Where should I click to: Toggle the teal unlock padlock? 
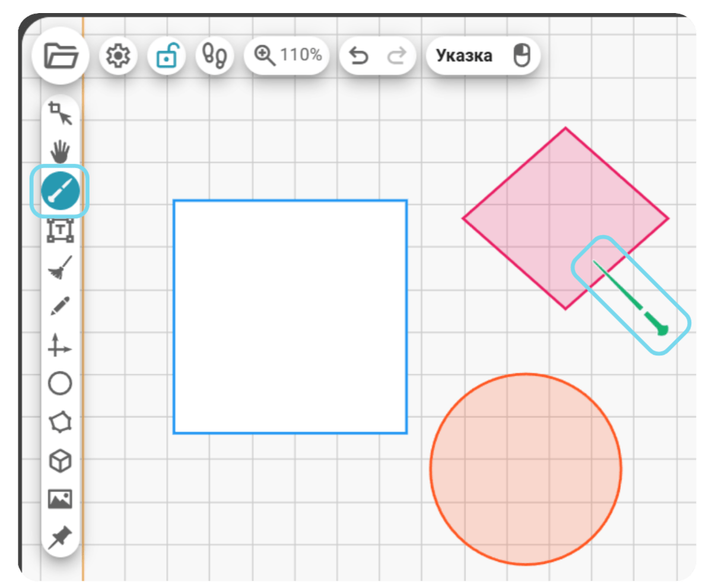[x=166, y=56]
